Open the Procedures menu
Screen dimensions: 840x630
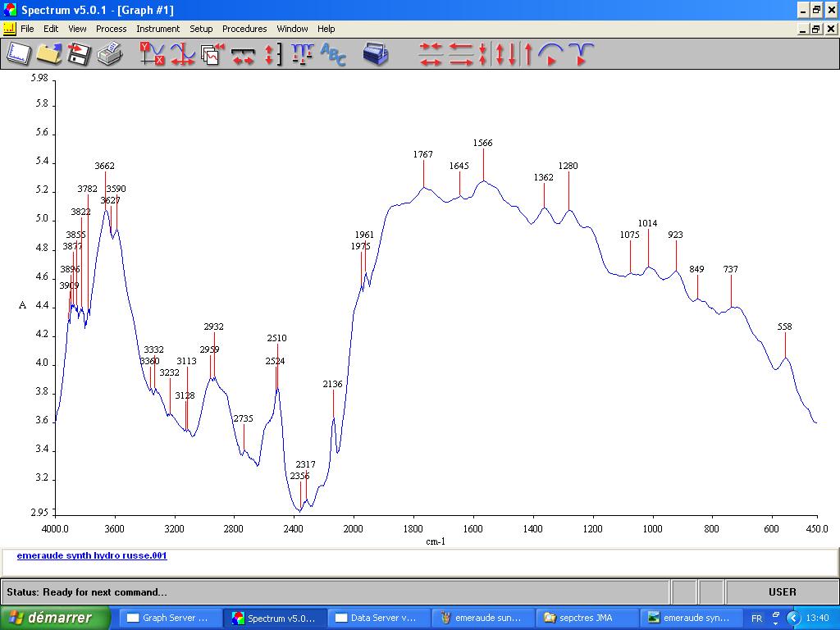tap(244, 29)
